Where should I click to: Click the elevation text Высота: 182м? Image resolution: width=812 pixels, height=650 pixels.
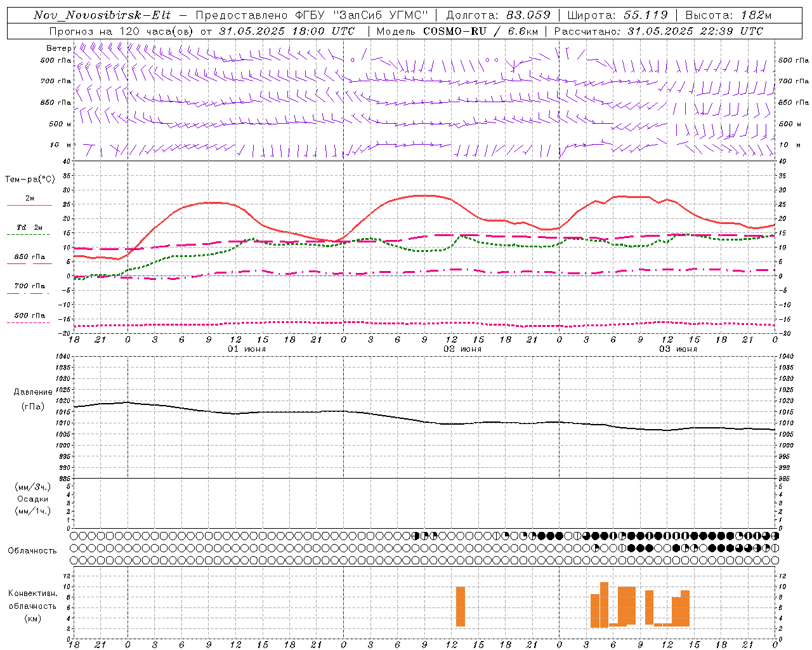(729, 15)
